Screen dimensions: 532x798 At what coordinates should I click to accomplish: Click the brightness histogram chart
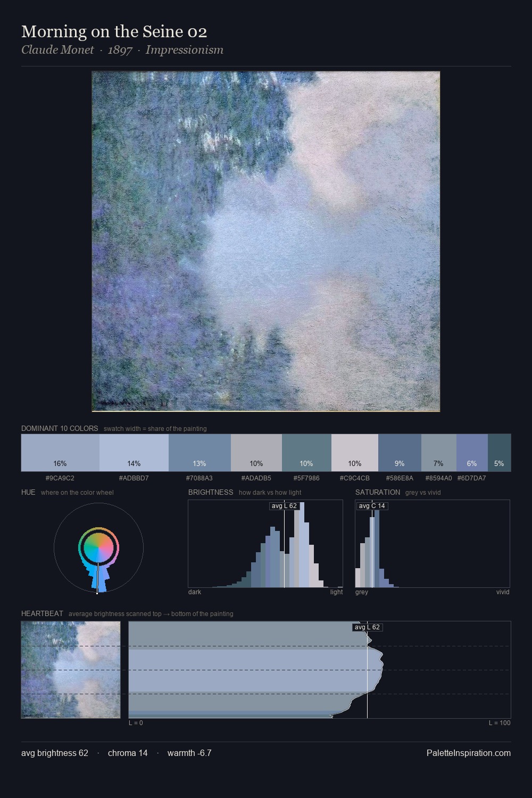click(x=265, y=544)
